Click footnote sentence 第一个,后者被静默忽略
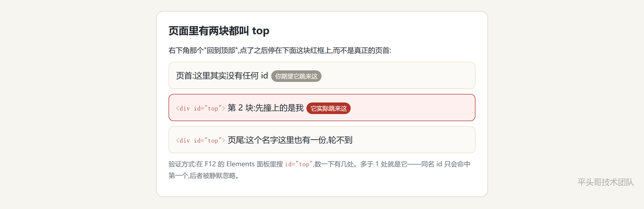The height and width of the screenshot is (209, 644). 204,176
